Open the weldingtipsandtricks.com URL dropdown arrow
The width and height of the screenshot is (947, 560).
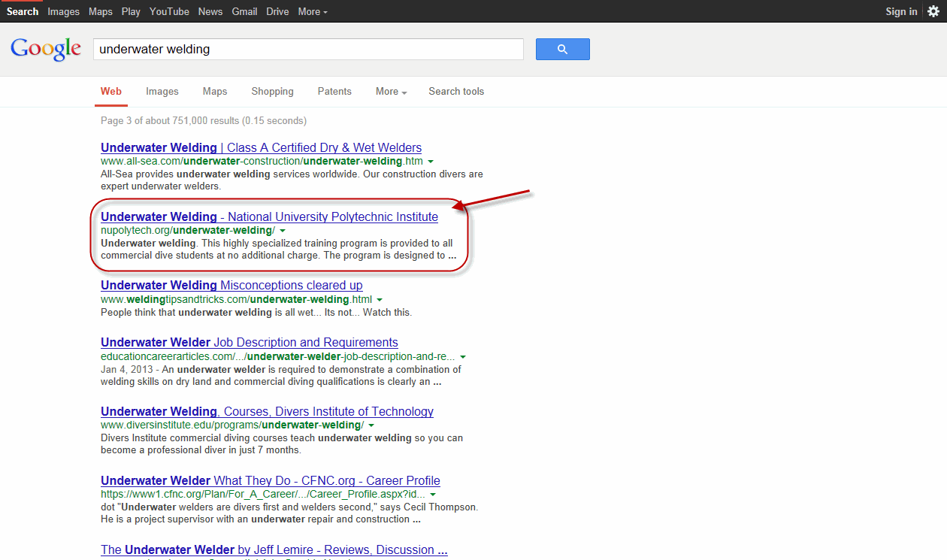click(x=380, y=300)
